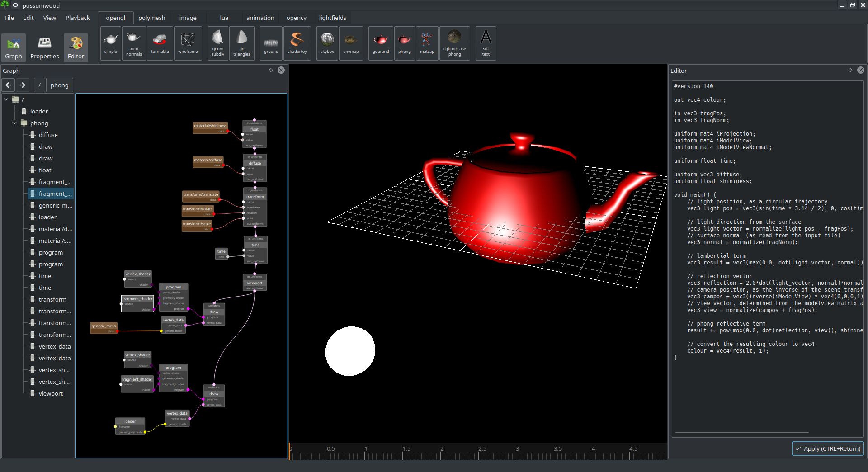Select the turntable toolbar icon
This screenshot has width=868, height=472.
(160, 43)
